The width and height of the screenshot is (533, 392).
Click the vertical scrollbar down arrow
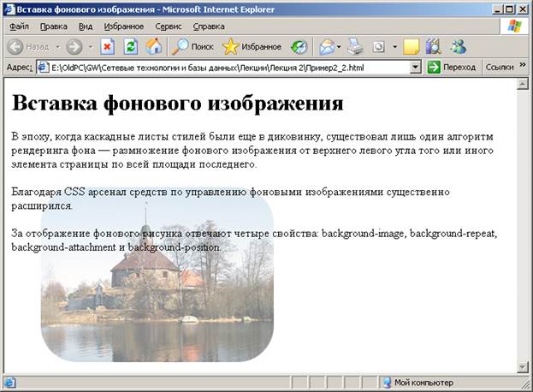point(522,366)
